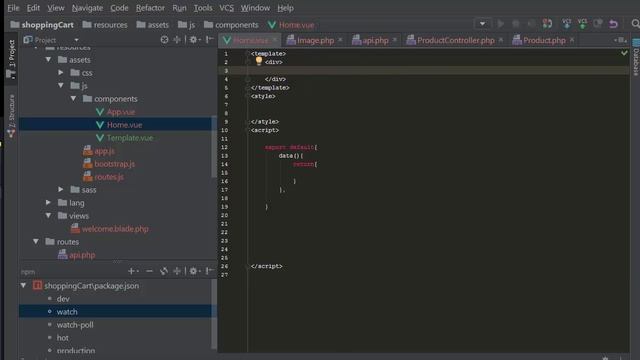This screenshot has height=360, width=640.
Task: Toggle the Structure tool window button
Action: coord(11,116)
